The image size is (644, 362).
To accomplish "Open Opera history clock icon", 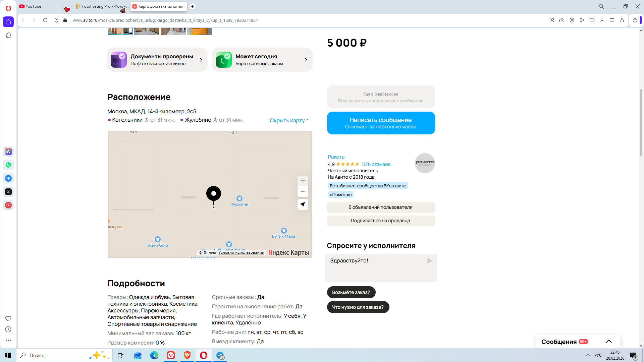I will click(x=8, y=329).
